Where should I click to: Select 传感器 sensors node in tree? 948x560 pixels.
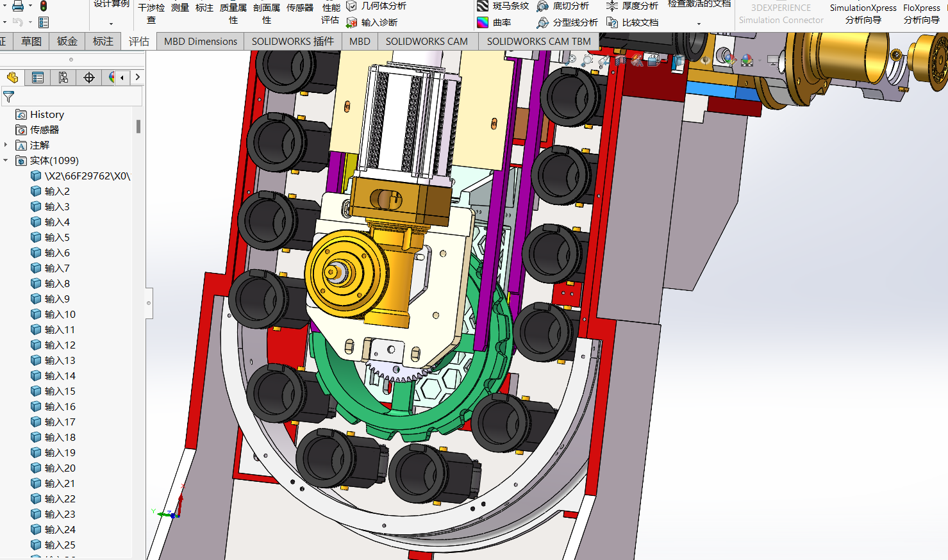(37, 129)
